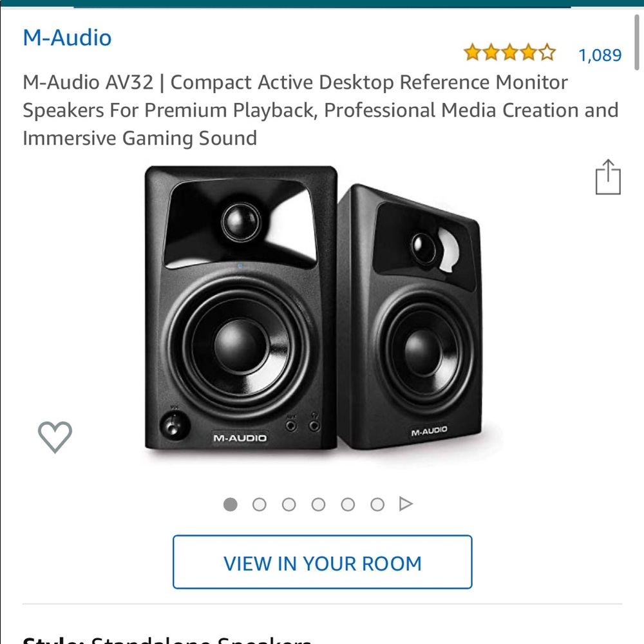
Task: Select the second carousel dot
Action: pyautogui.click(x=260, y=505)
